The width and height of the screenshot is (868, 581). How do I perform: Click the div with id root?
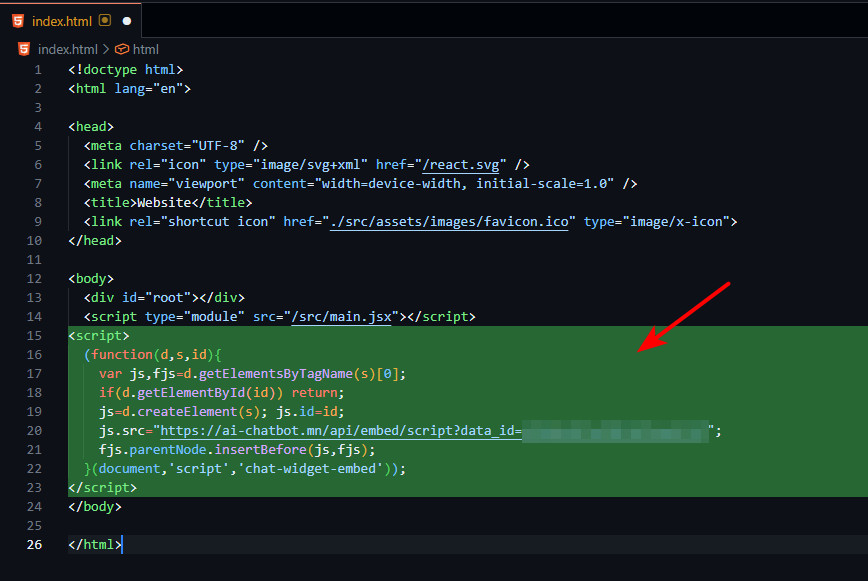click(164, 297)
